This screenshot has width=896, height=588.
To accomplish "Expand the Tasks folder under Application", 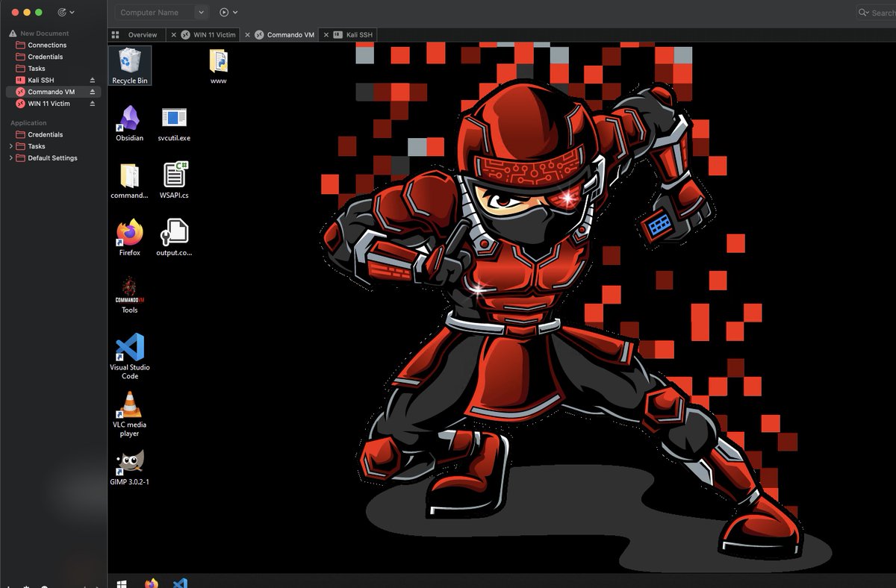I will click(11, 146).
